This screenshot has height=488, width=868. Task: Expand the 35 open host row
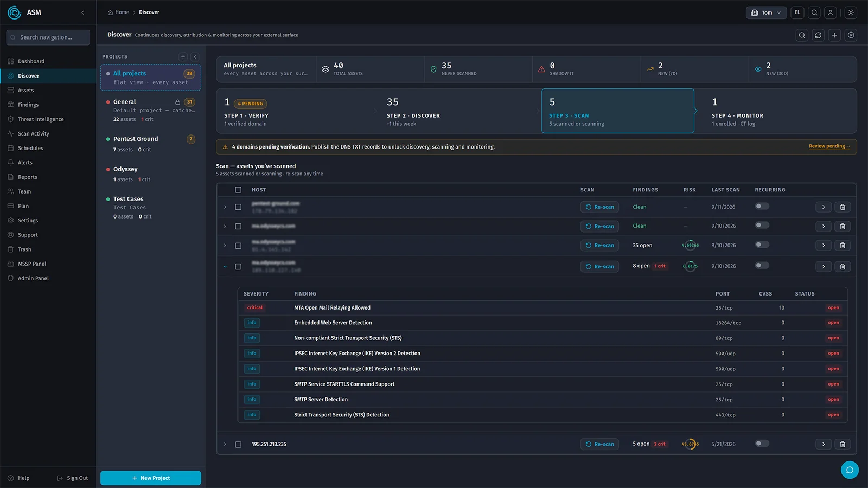point(225,246)
